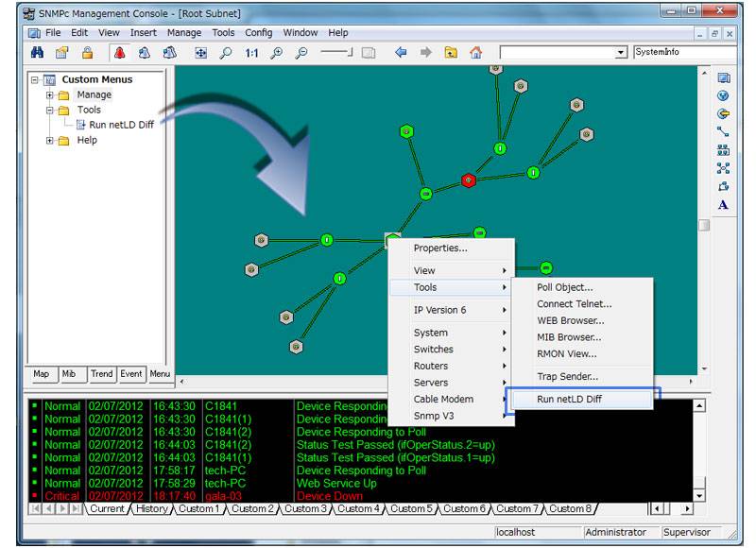Image resolution: width=756 pixels, height=548 pixels.
Task: Switch to the History tab in event log
Action: click(x=151, y=509)
